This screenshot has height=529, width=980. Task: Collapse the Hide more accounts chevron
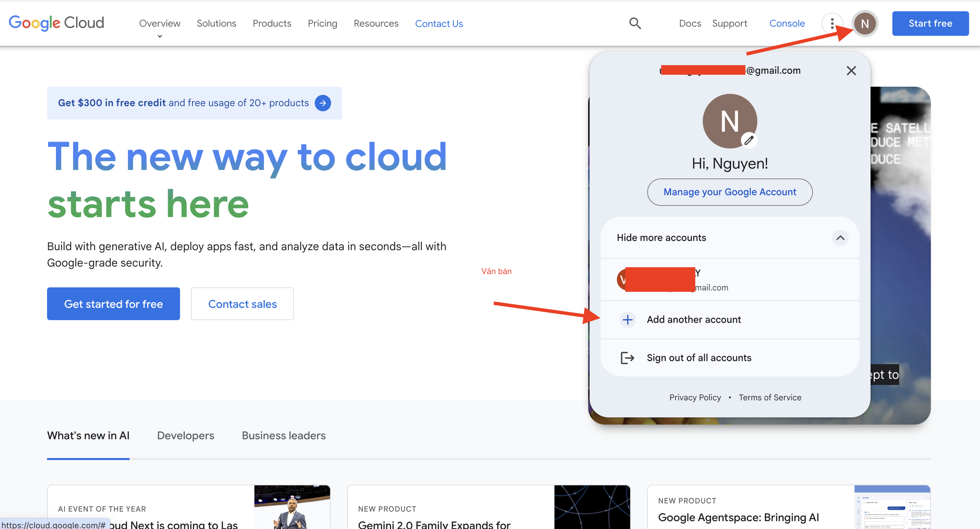click(x=840, y=238)
